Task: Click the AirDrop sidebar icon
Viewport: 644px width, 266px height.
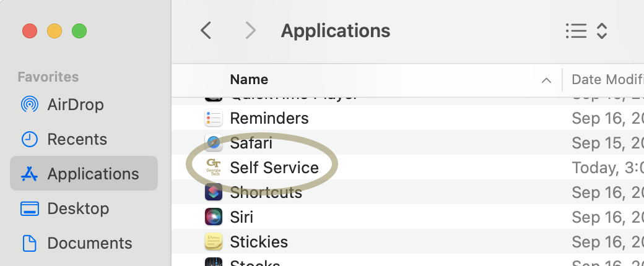Action: [x=29, y=104]
